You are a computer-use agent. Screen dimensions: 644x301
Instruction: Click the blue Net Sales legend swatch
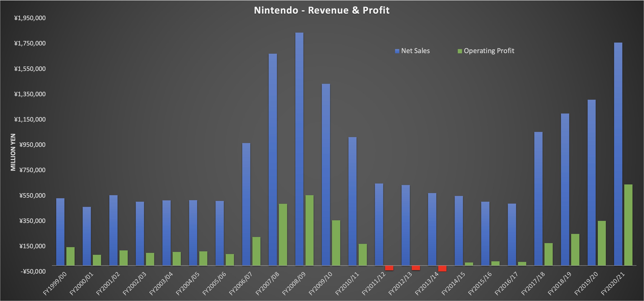(397, 51)
